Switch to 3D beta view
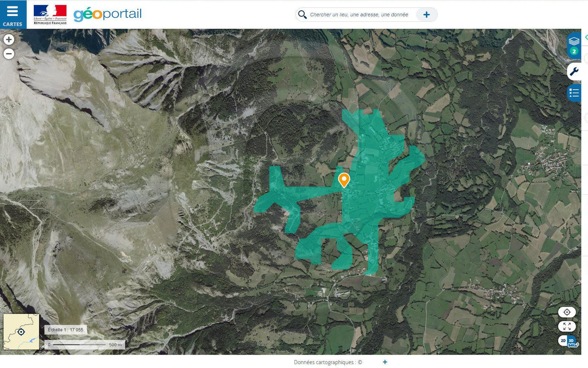588x368 pixels. [x=572, y=341]
